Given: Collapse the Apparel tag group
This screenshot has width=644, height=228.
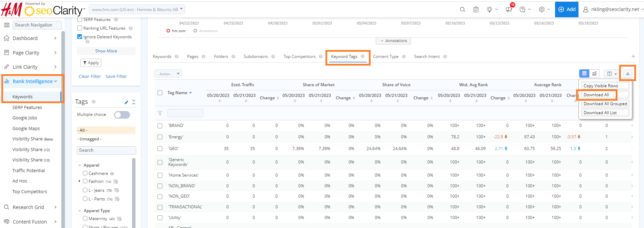Looking at the screenshot, I should click(x=80, y=165).
